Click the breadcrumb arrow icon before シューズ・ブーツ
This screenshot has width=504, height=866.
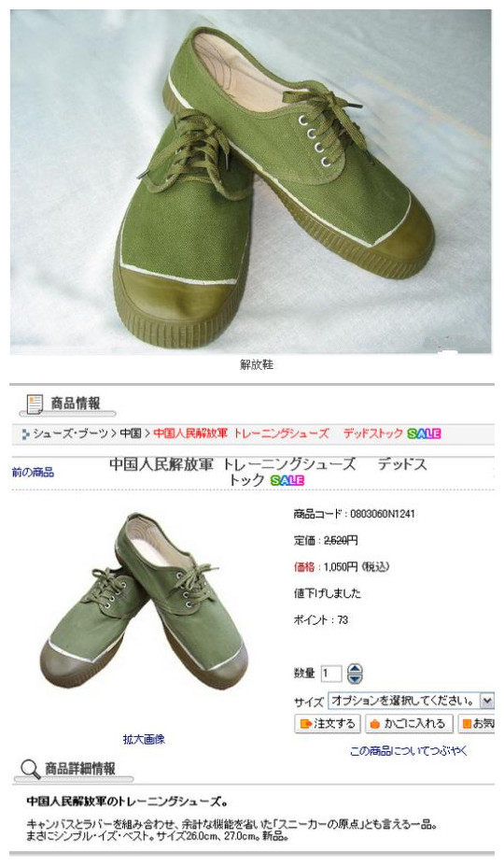click(x=26, y=434)
